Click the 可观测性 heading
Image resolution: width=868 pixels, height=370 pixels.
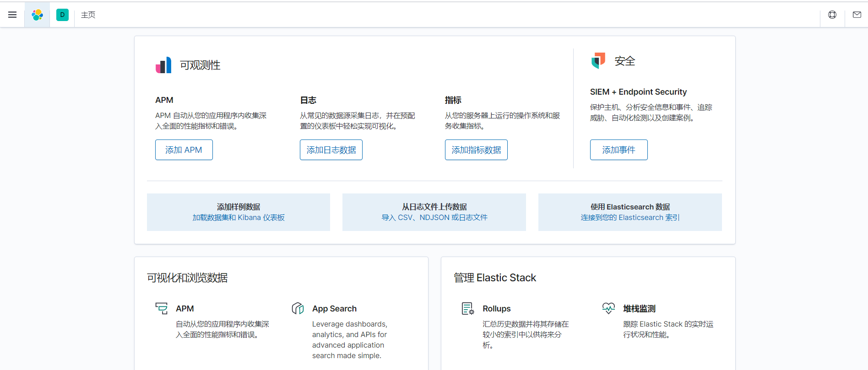click(200, 65)
